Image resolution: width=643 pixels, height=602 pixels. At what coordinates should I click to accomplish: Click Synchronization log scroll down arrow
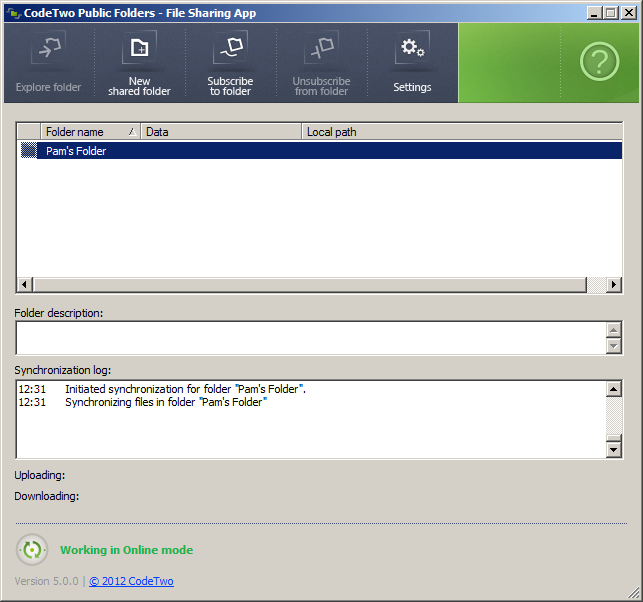(x=613, y=450)
